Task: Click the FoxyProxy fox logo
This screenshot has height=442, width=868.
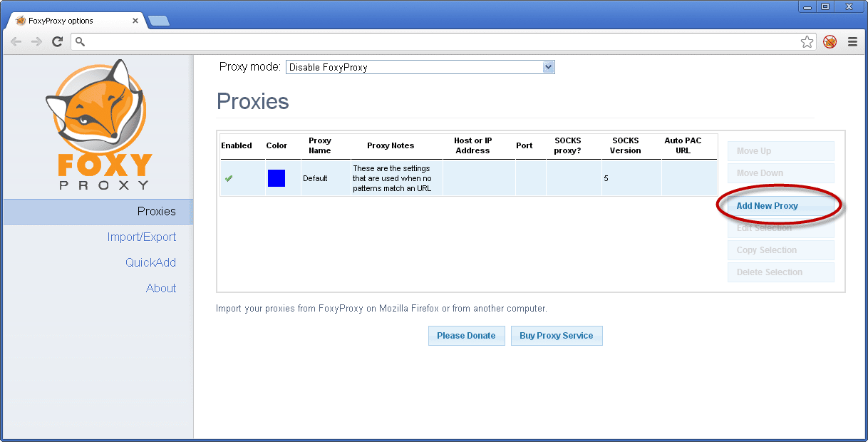Action: 99,125
